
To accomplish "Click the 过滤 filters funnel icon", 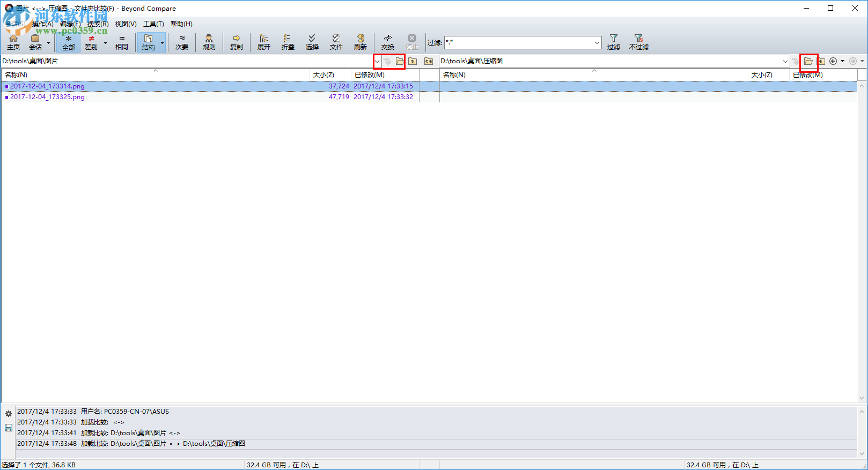I will pos(614,42).
